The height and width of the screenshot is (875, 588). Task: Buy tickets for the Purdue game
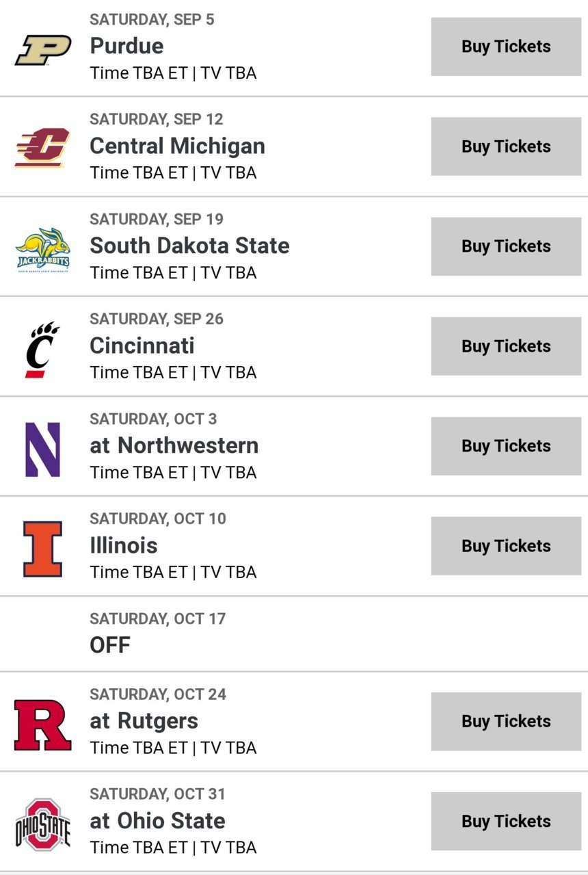point(506,47)
